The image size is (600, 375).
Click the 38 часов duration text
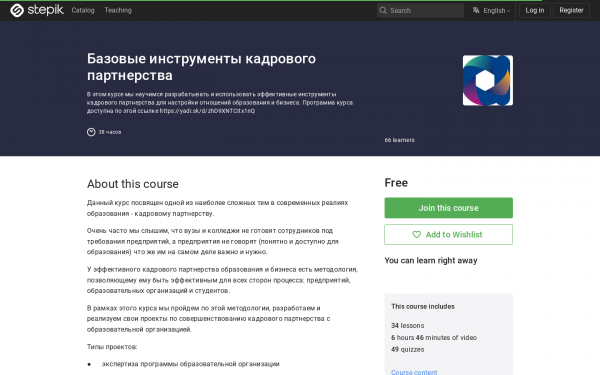[110, 132]
